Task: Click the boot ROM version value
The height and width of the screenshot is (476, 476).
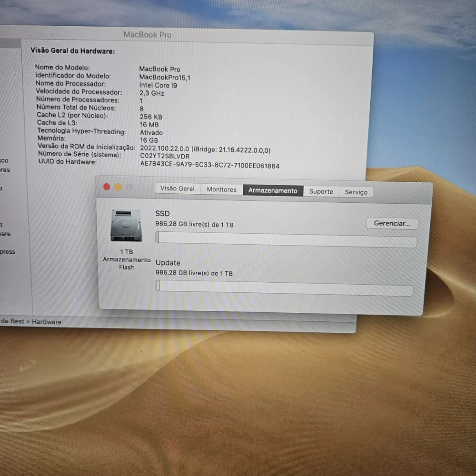Action: 205,149
